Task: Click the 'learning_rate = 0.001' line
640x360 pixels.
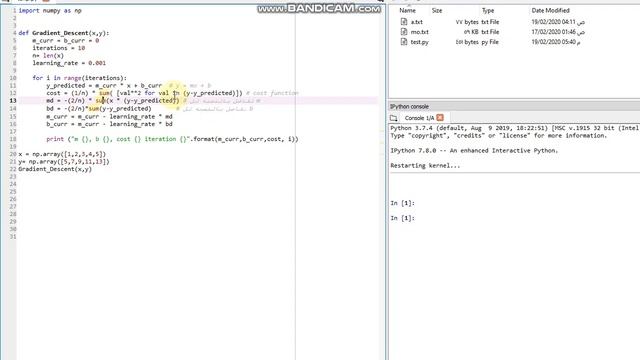Action: (x=69, y=63)
